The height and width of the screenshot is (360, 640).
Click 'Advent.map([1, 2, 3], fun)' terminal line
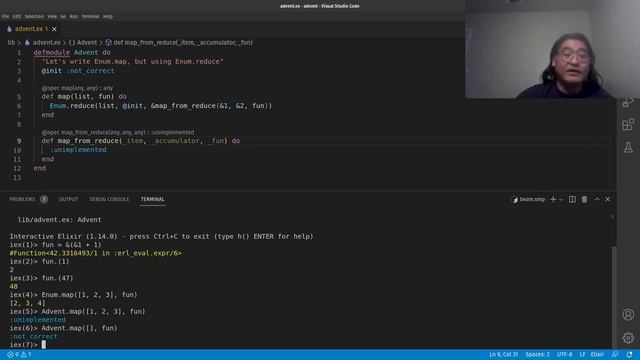pos(93,311)
